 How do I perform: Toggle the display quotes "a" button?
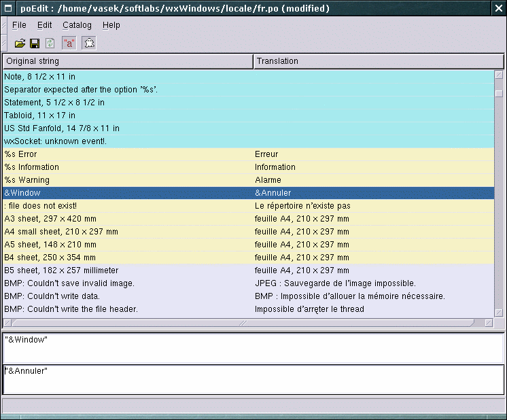pos(69,43)
